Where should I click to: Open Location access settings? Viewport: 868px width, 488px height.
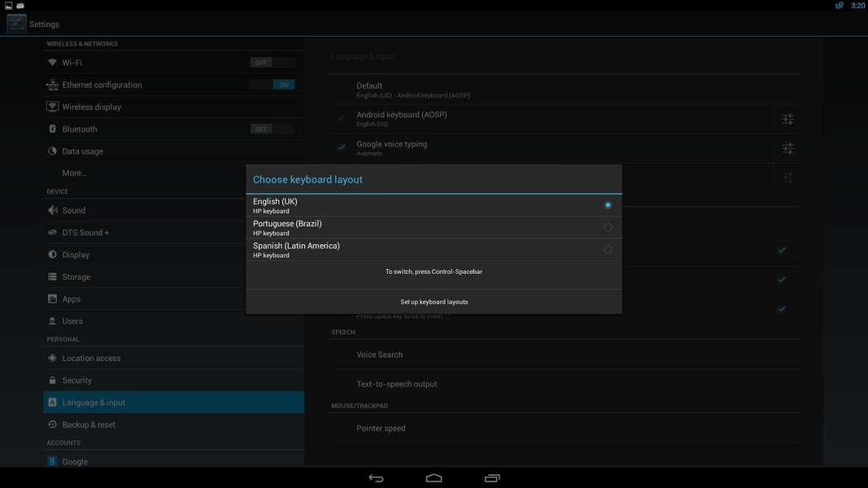click(x=174, y=358)
